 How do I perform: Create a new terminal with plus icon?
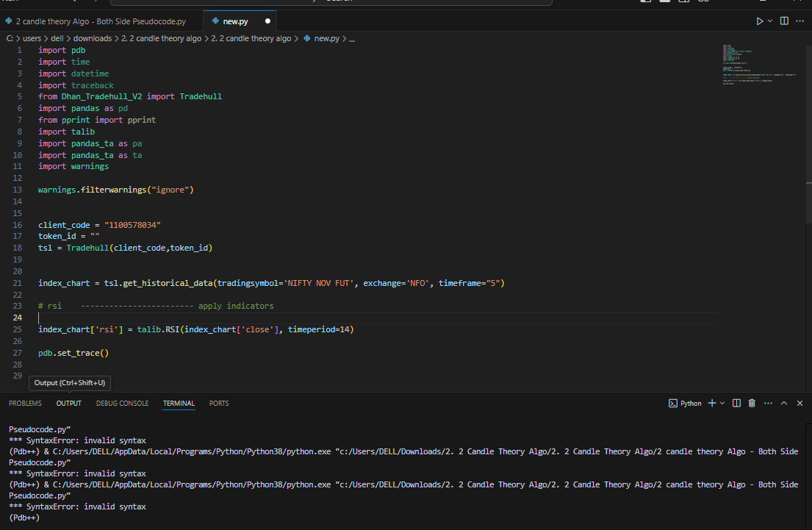[x=711, y=403]
